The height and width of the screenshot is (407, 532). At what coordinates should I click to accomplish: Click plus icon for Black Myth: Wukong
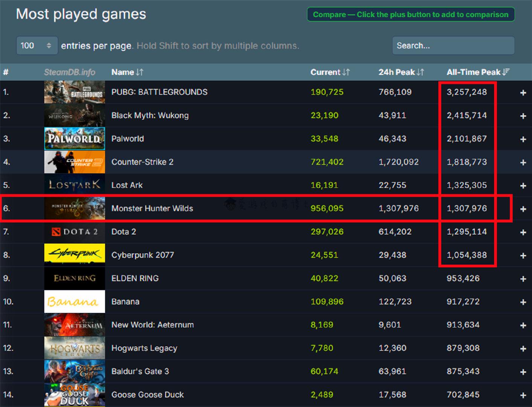(523, 116)
